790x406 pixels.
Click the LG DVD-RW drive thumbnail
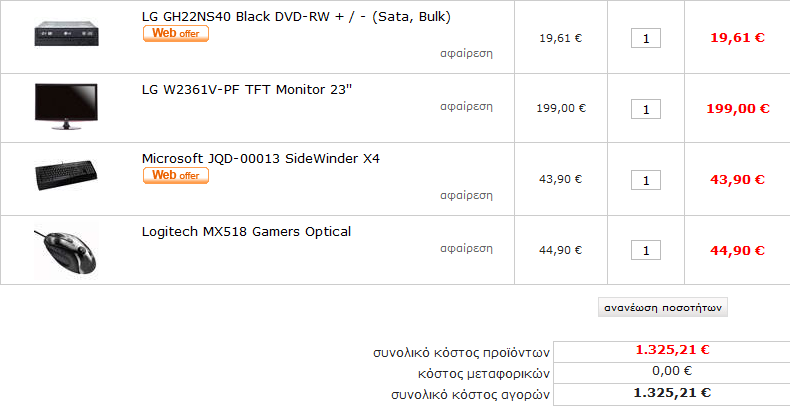pyautogui.click(x=67, y=34)
